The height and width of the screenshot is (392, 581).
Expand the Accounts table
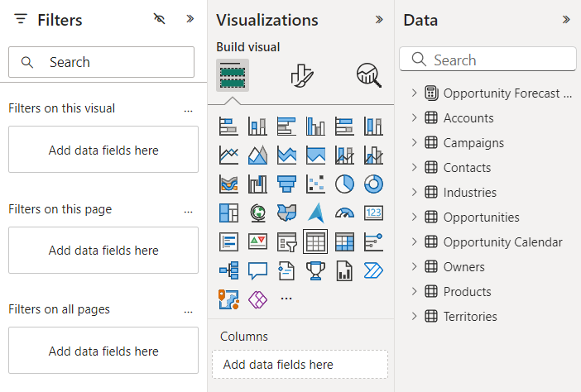(x=415, y=118)
